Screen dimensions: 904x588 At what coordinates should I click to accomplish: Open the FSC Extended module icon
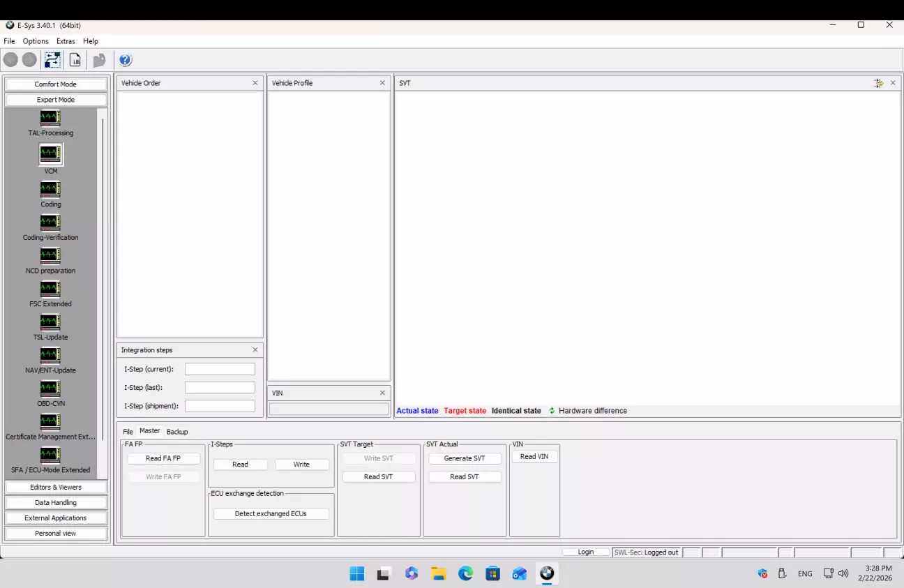click(50, 289)
